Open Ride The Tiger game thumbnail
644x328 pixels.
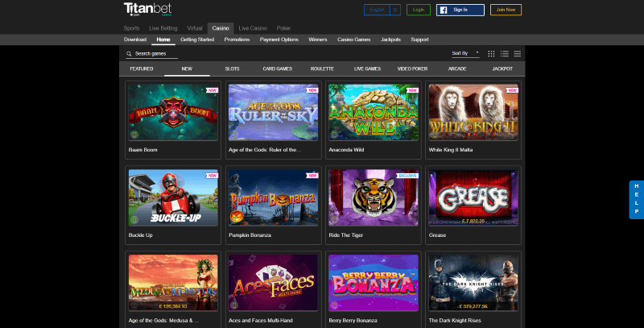click(x=374, y=197)
